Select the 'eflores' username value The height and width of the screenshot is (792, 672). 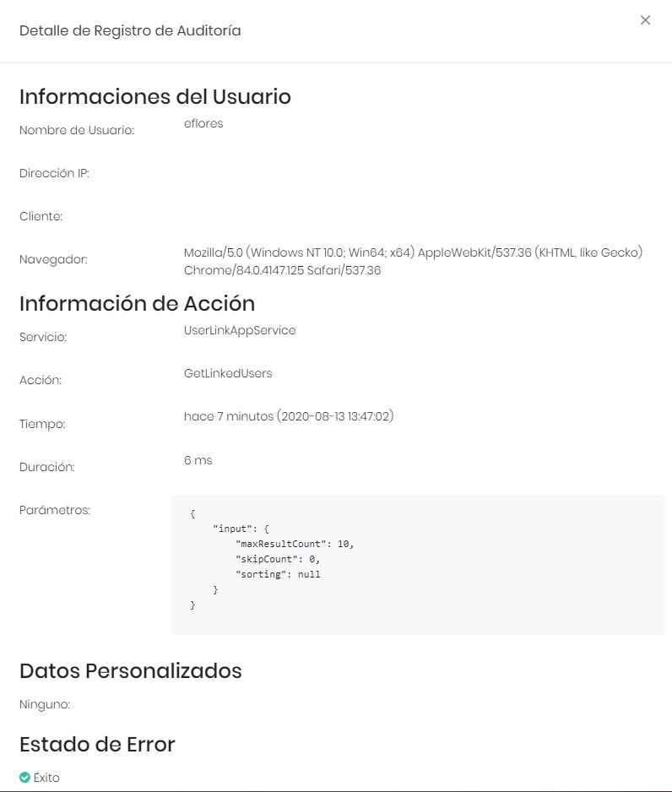pos(203,123)
